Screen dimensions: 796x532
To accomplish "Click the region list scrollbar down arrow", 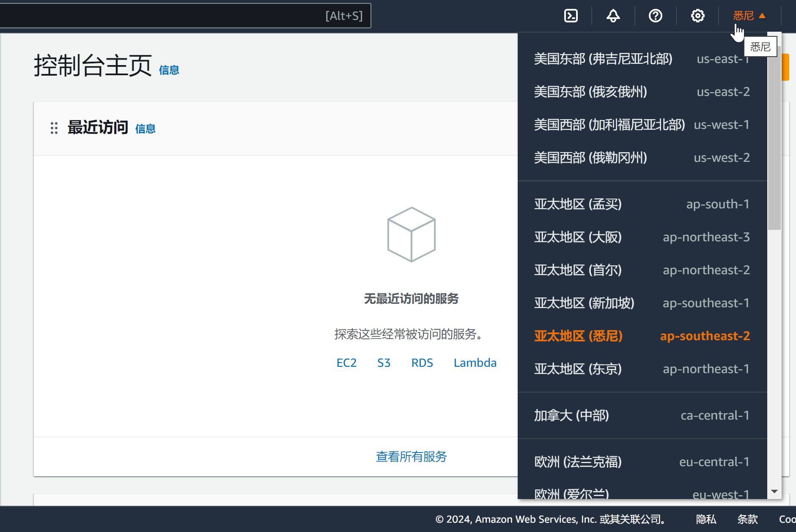I will pos(774,491).
